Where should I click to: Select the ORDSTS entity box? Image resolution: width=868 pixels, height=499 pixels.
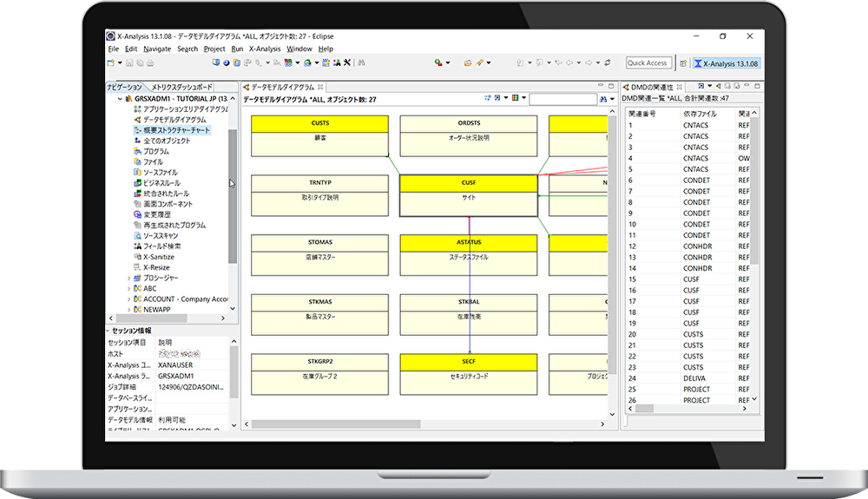[469, 135]
